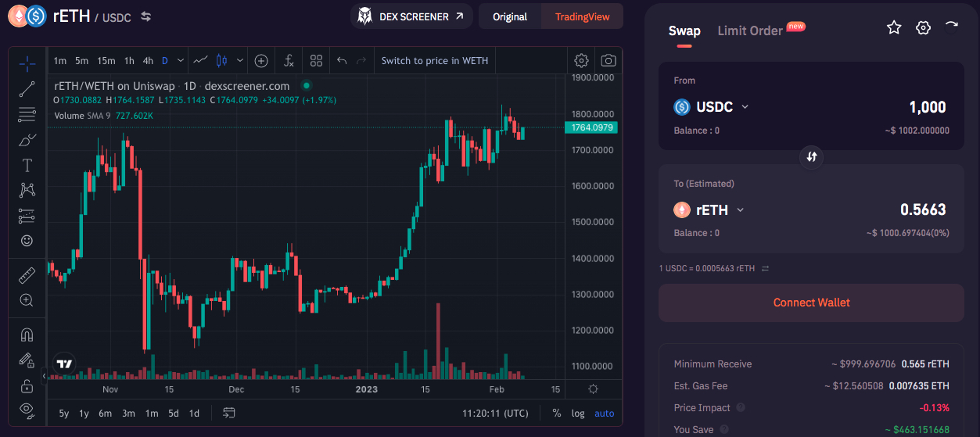Open the rETH token dropdown
The height and width of the screenshot is (437, 980).
709,210
